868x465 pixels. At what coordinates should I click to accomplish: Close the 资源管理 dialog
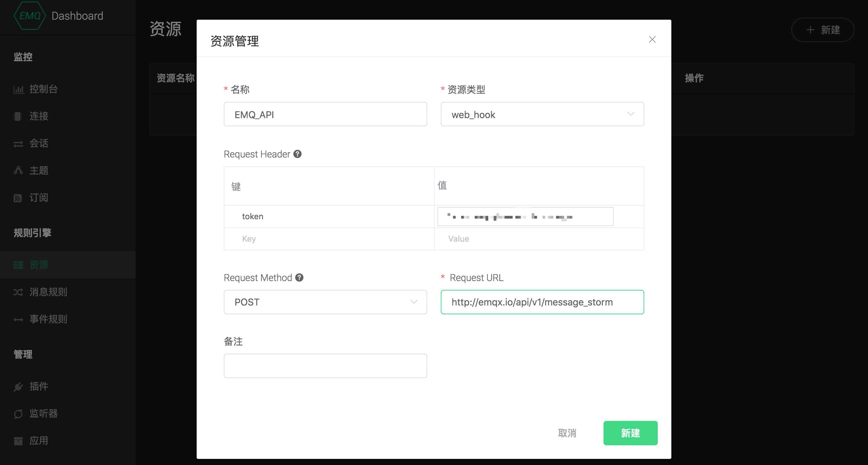coord(652,39)
